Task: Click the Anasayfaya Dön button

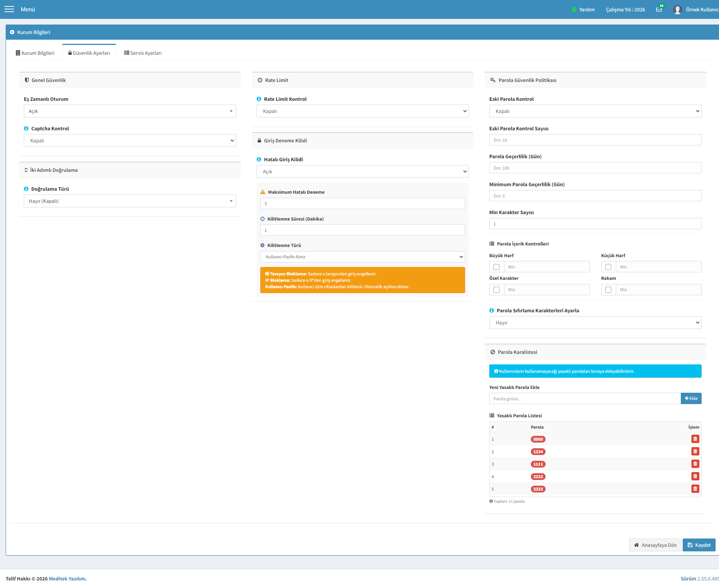Action: pos(655,545)
